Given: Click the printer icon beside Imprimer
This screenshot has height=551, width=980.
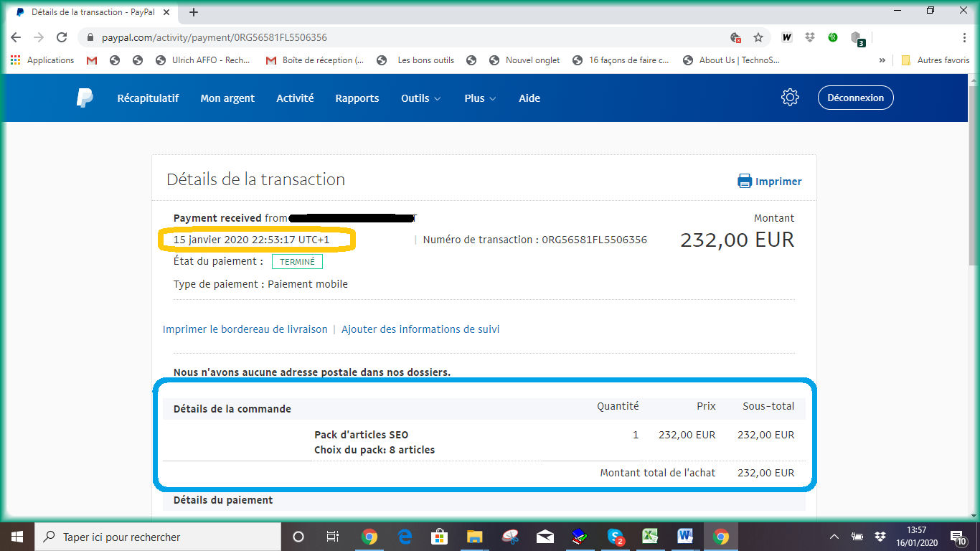Looking at the screenshot, I should pos(745,182).
